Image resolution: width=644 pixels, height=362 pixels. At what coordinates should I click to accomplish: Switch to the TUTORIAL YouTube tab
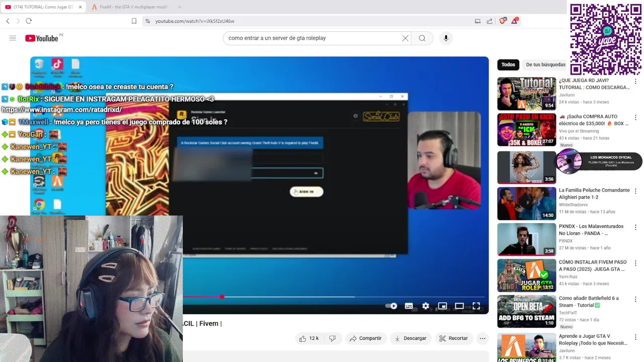pyautogui.click(x=43, y=7)
